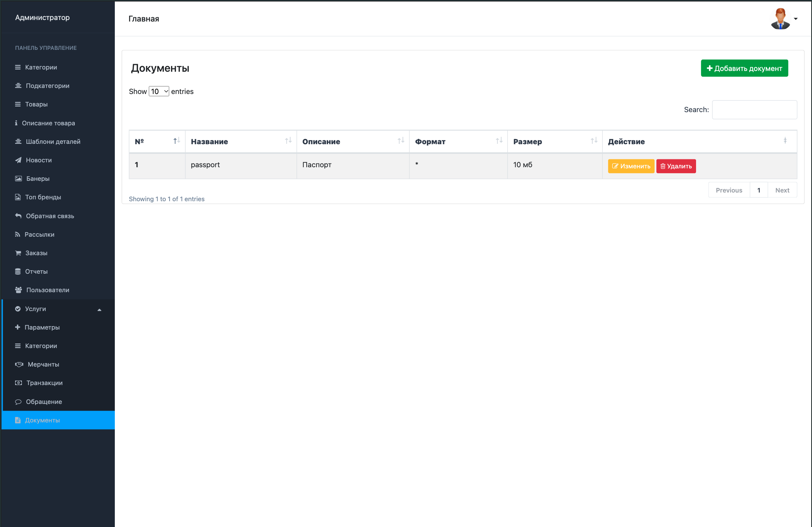Open the top Категории sidebar item
The width and height of the screenshot is (812, 527).
click(x=58, y=67)
